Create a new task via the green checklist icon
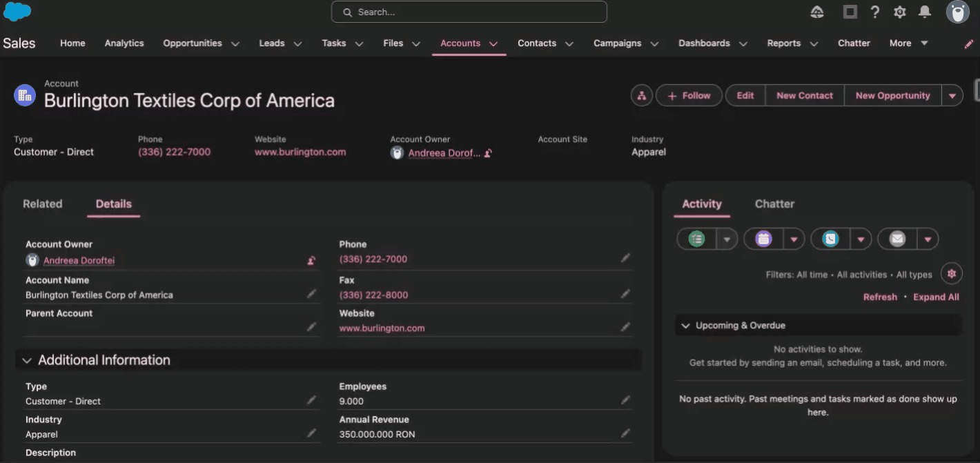This screenshot has height=463, width=980. point(696,239)
